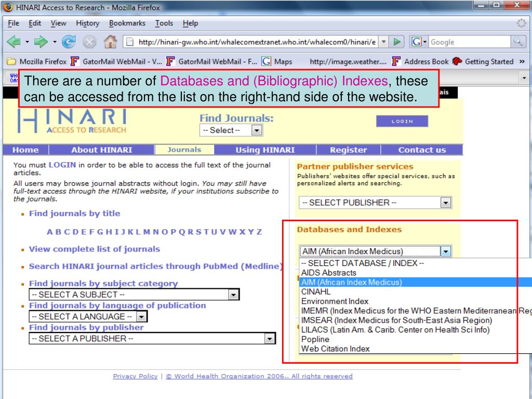Open the Address Book bookmark
This screenshot has height=399, width=532.
[420, 61]
